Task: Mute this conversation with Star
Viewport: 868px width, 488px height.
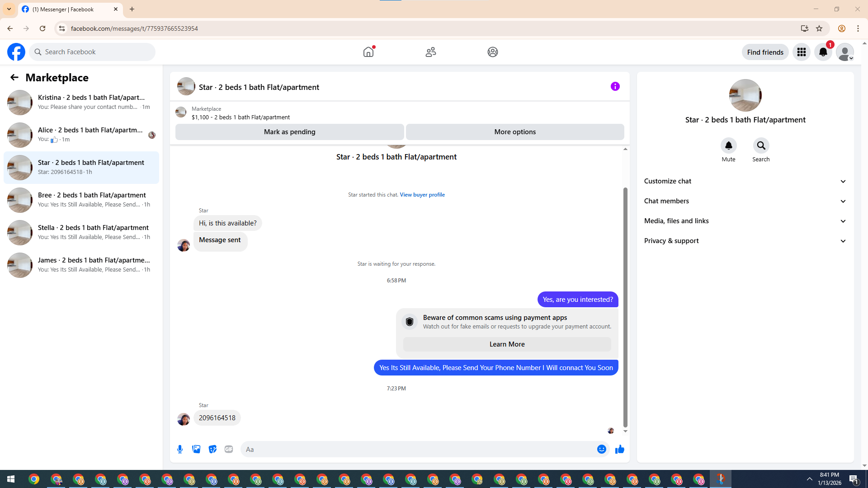Action: 728,146
